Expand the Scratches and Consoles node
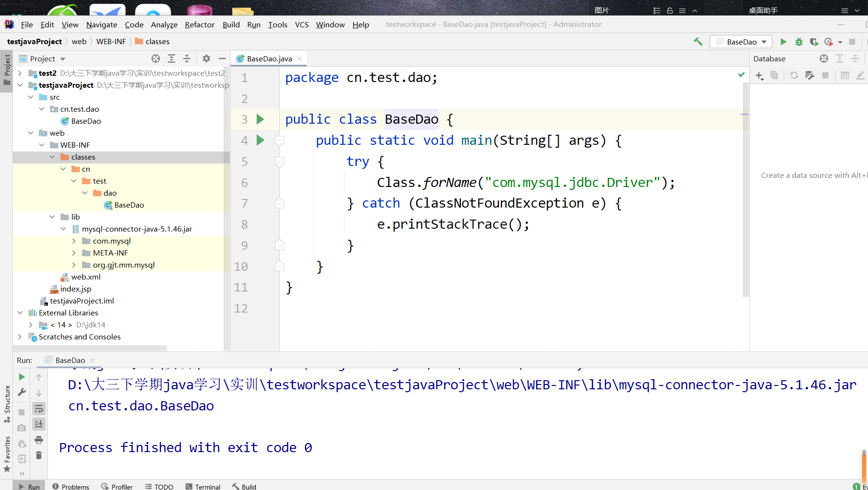The height and width of the screenshot is (490, 868). [x=20, y=337]
